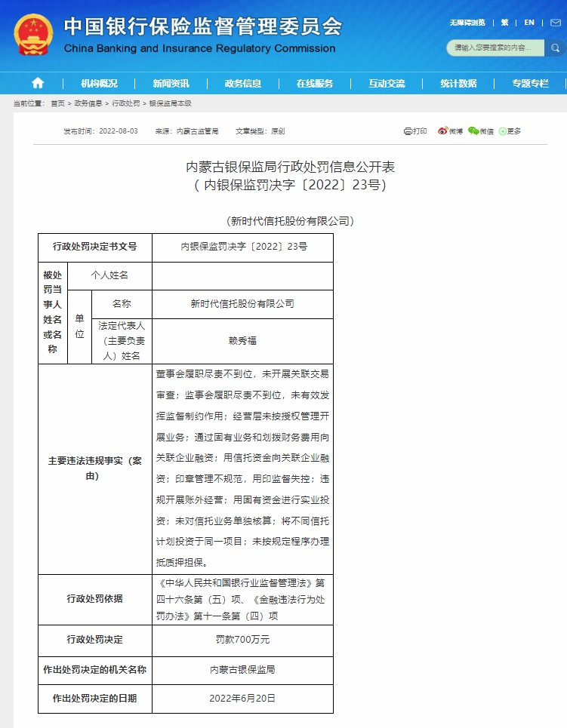This screenshot has width=567, height=728.
Task: Click the authority name 内蒙古银保监局 cell
Action: 242,670
